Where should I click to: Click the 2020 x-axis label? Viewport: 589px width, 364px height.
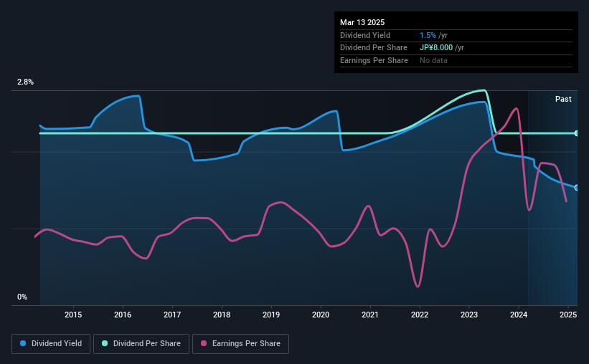pyautogui.click(x=321, y=315)
